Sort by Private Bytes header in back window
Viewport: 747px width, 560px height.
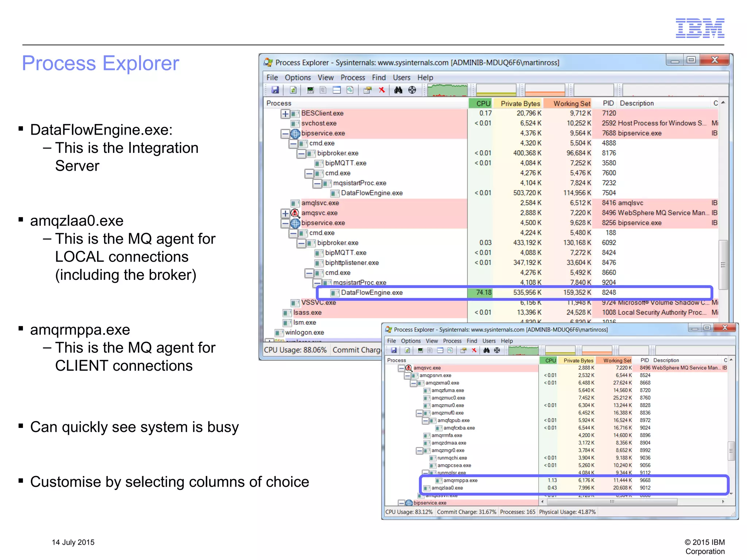point(518,104)
